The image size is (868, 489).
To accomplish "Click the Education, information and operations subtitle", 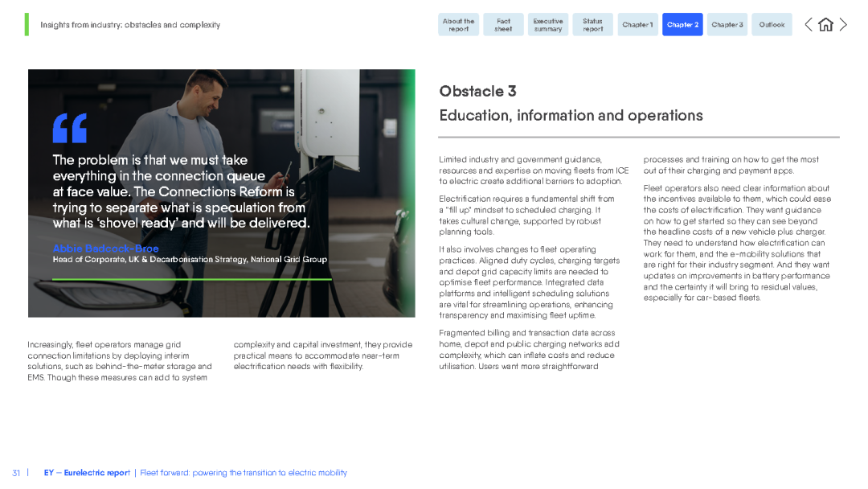I will coord(571,115).
